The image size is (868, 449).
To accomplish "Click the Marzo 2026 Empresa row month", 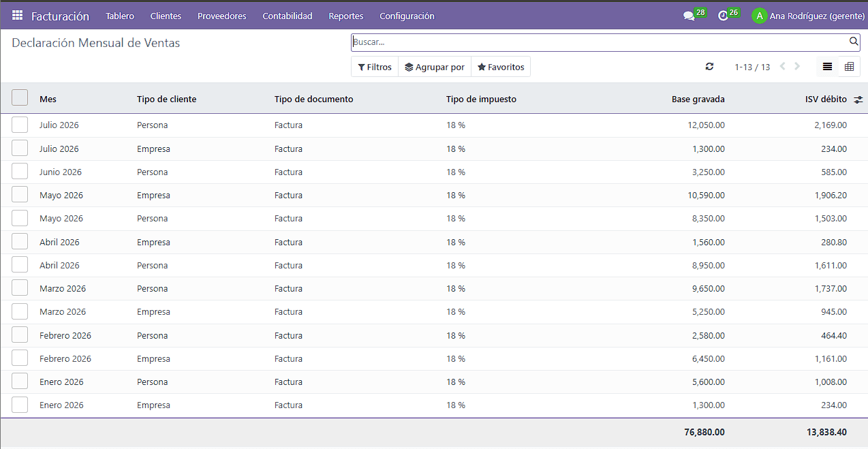I will point(63,312).
